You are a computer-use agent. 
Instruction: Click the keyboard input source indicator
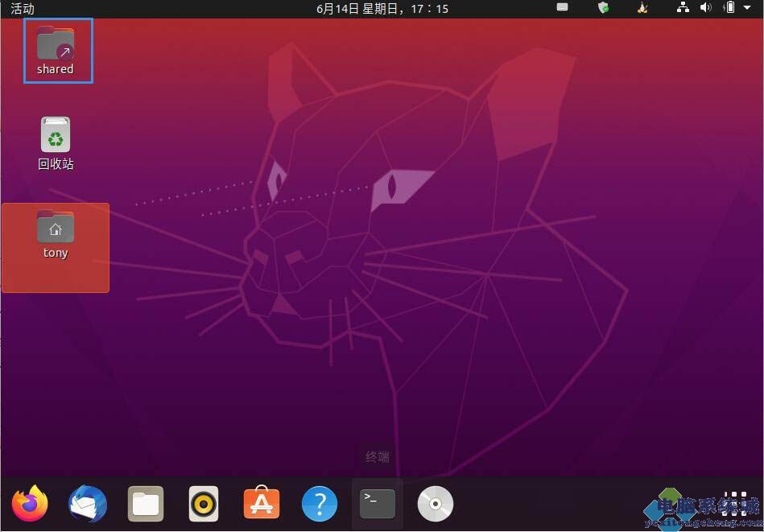[562, 8]
